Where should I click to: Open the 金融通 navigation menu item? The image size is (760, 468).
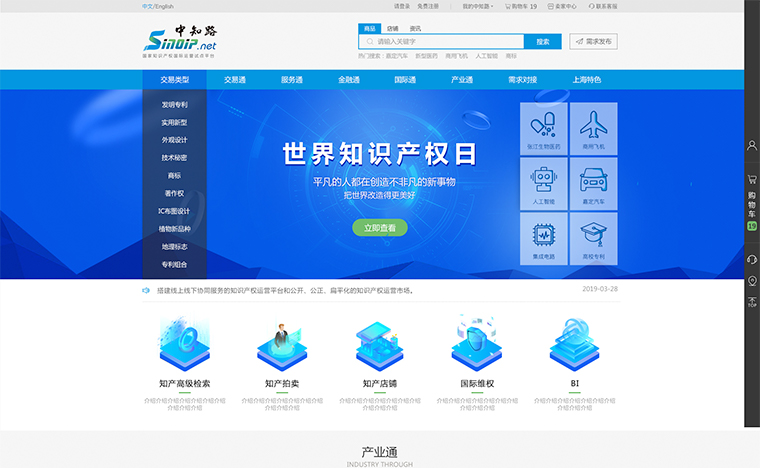point(349,79)
